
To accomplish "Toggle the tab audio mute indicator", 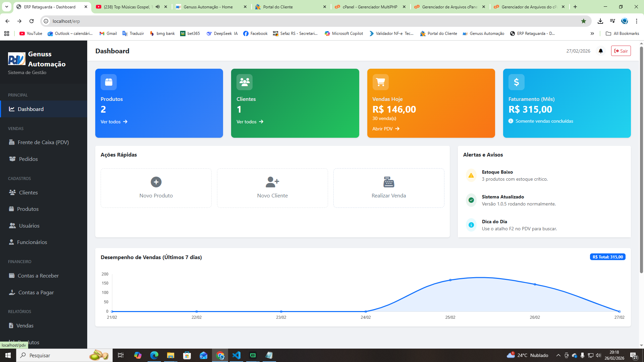I will point(158,7).
